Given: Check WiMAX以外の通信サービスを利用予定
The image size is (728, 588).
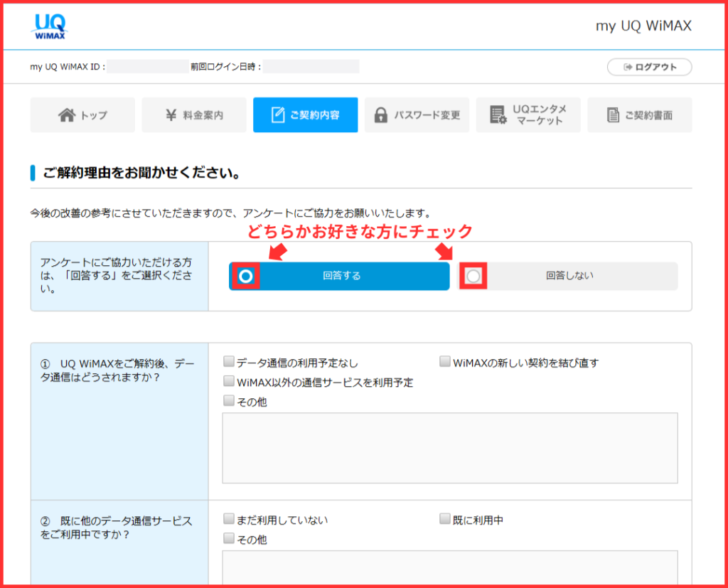Looking at the screenshot, I should coord(229,381).
